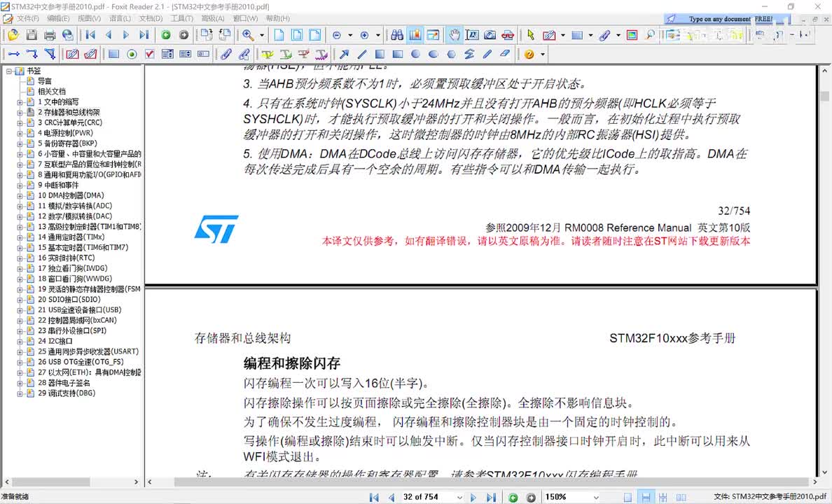Viewport: 832px width, 504px height.
Task: Open the 帮助(H) menu
Action: [277, 19]
